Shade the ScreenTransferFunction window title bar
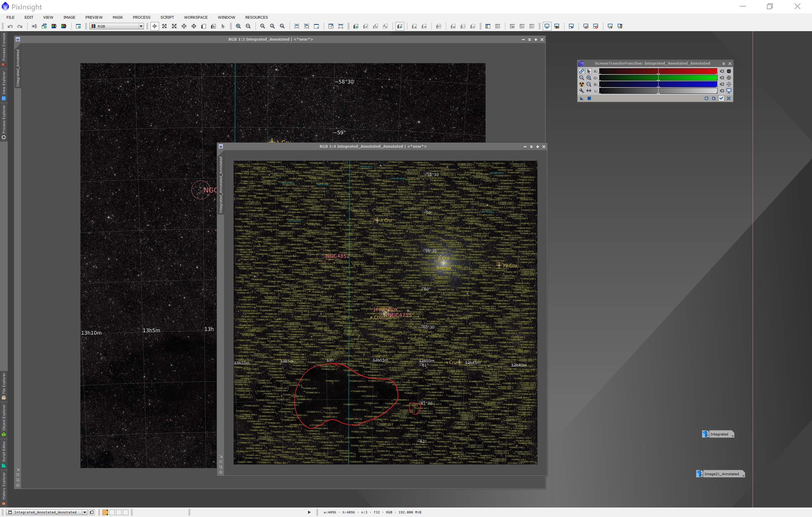The width and height of the screenshot is (812, 517). 724,63
